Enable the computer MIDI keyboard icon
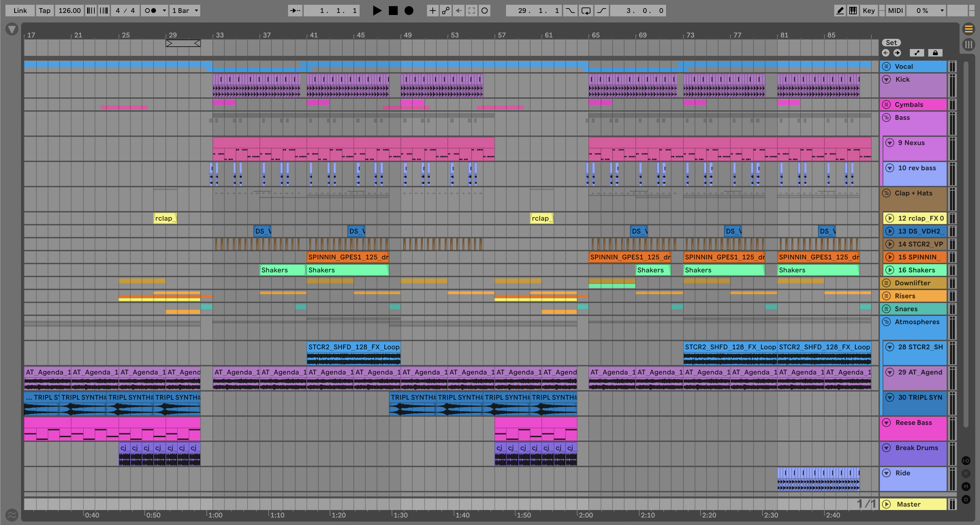980x525 pixels. click(x=853, y=11)
